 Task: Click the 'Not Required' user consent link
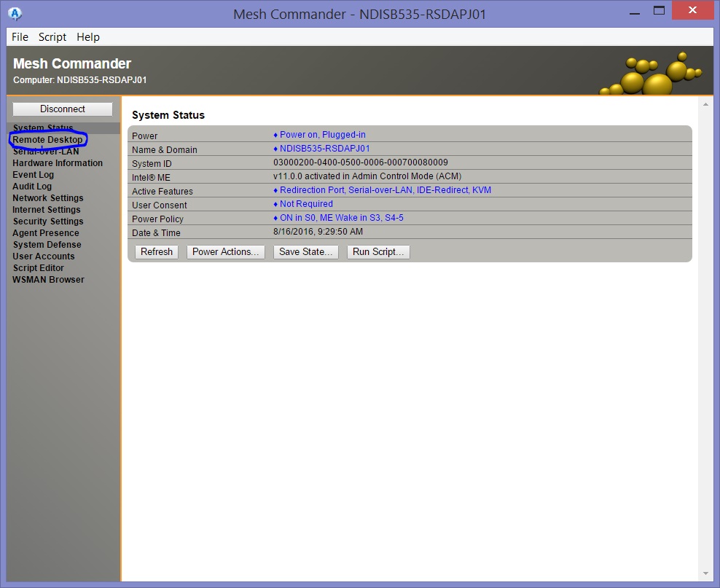click(x=306, y=204)
